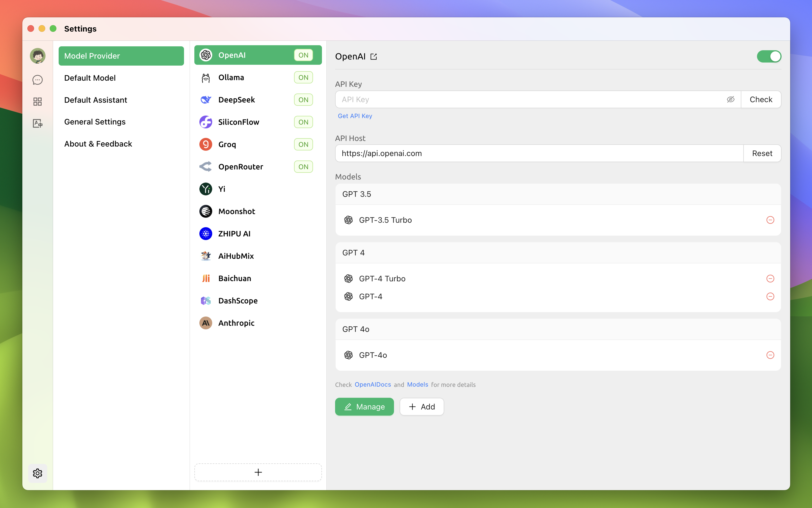Click the Manage models button
Viewport: 812px width, 508px height.
(x=364, y=406)
